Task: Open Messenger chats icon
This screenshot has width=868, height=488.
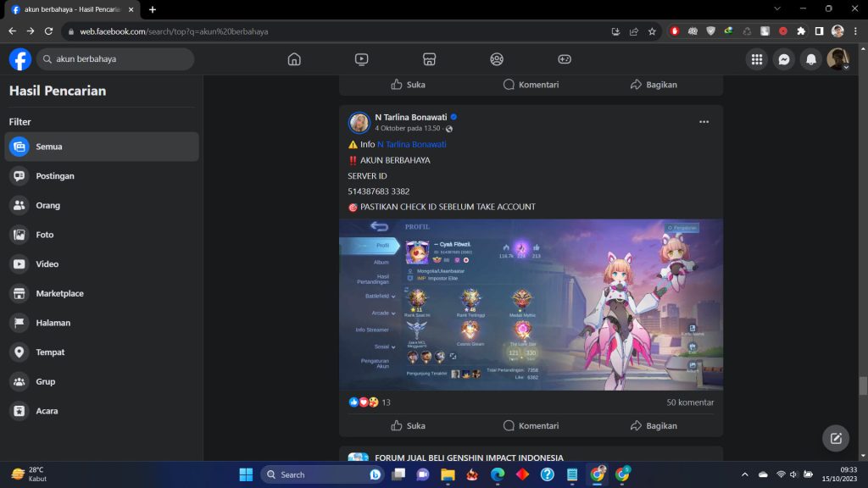Action: (784, 59)
